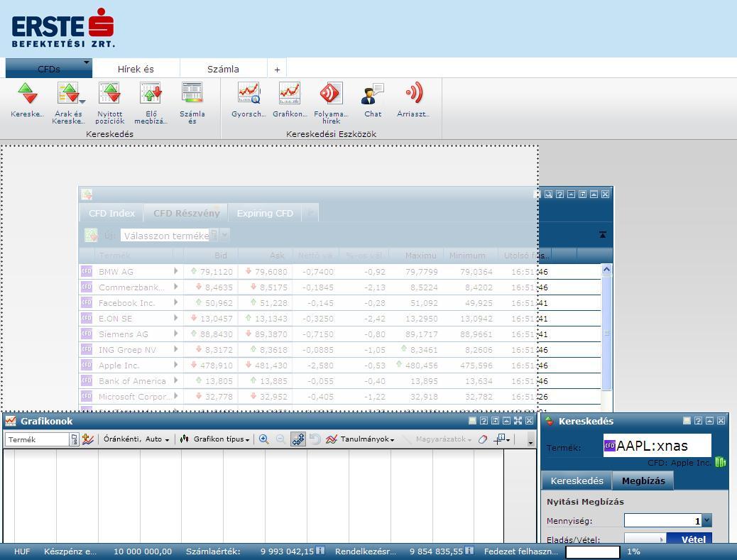Select the CFD Részvény tab
737x560 pixels.
click(187, 213)
